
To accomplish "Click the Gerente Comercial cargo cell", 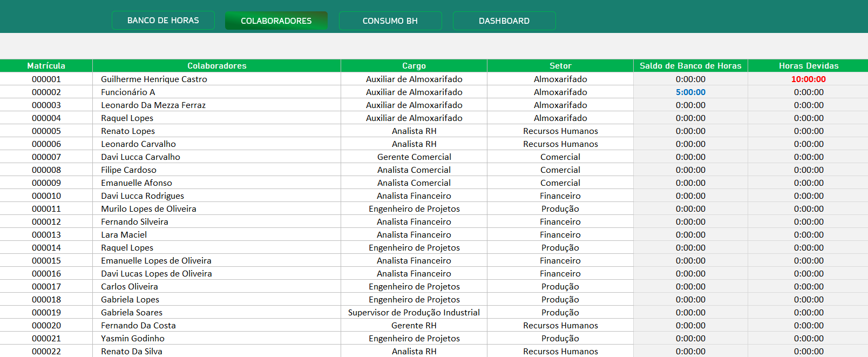I will coord(413,157).
